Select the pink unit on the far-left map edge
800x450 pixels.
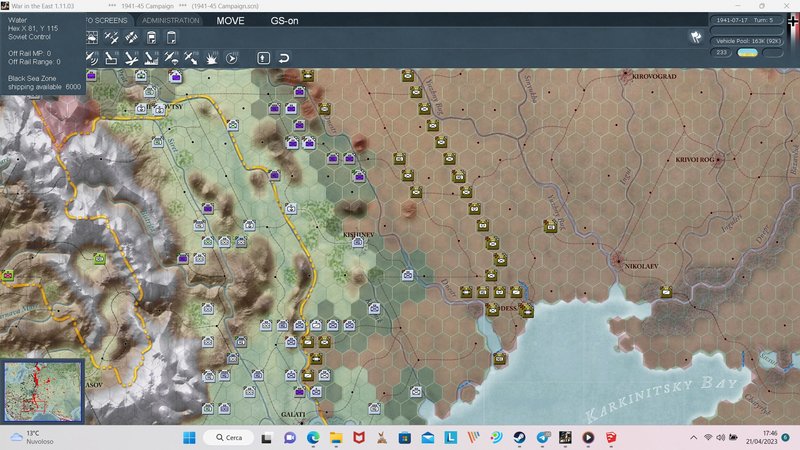pos(7,276)
